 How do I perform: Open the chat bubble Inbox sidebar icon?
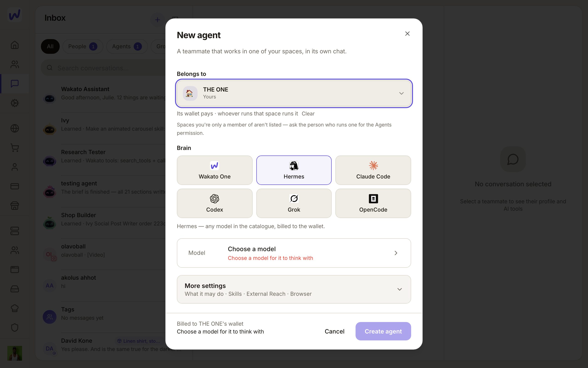coord(14,83)
